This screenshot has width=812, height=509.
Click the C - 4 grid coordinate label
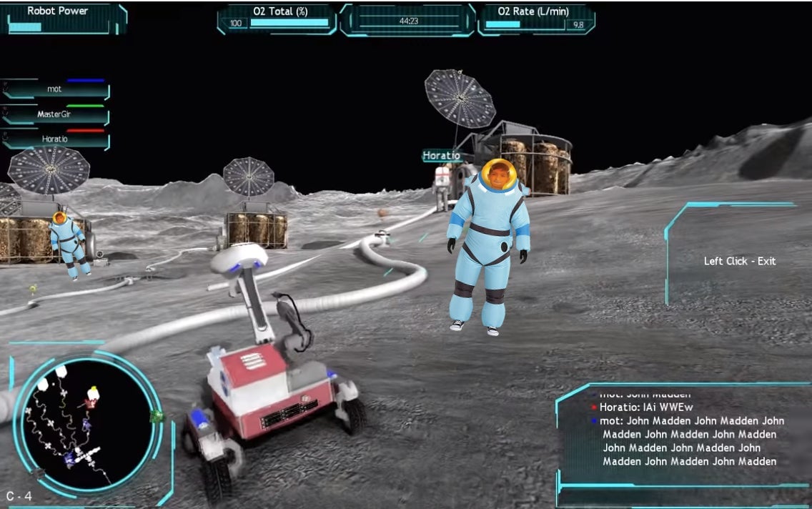pos(19,495)
